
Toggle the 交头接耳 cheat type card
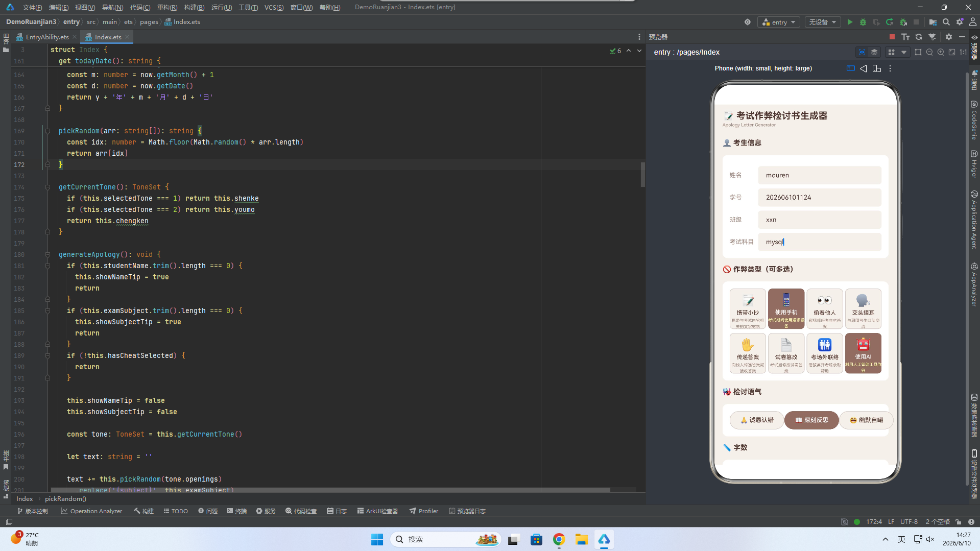tap(863, 309)
